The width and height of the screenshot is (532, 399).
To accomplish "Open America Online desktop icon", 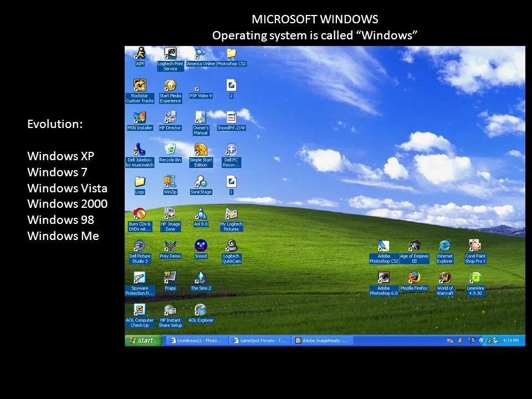I will 201,56.
